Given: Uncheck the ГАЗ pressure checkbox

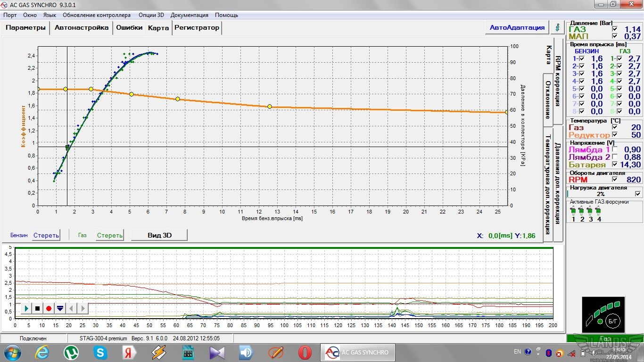Looking at the screenshot, I should click(615, 29).
